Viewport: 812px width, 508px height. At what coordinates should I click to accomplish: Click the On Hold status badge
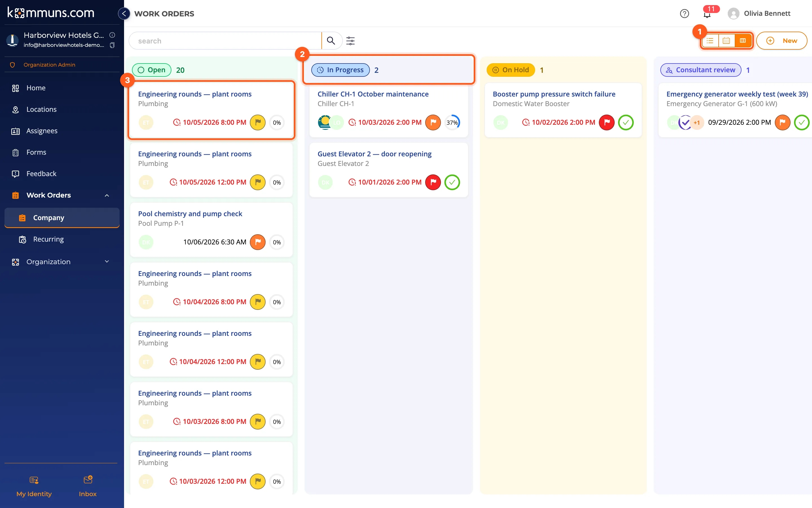click(510, 70)
